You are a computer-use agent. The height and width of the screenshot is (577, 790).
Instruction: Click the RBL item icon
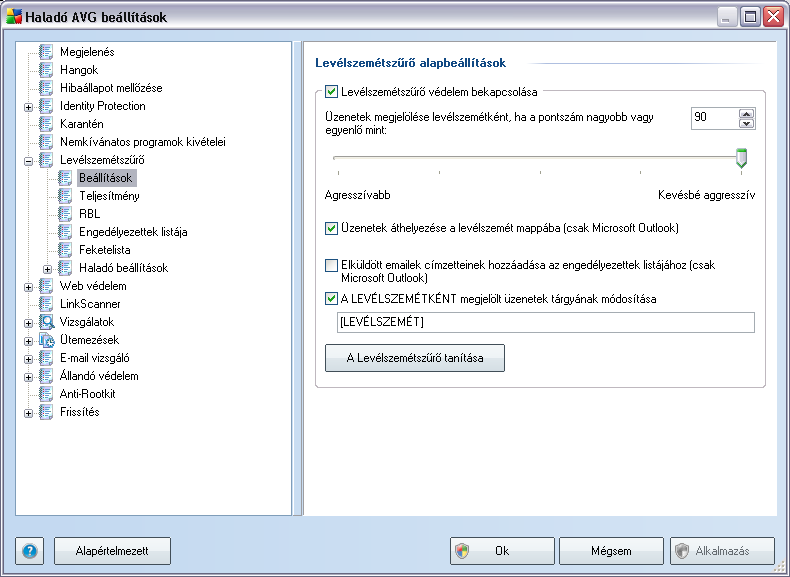tap(65, 214)
